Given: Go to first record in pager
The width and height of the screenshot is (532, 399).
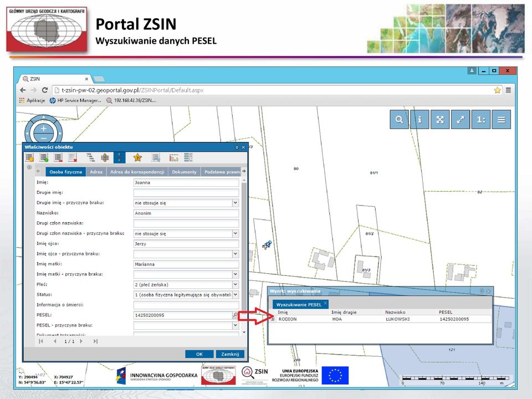Looking at the screenshot, I should [x=41, y=341].
